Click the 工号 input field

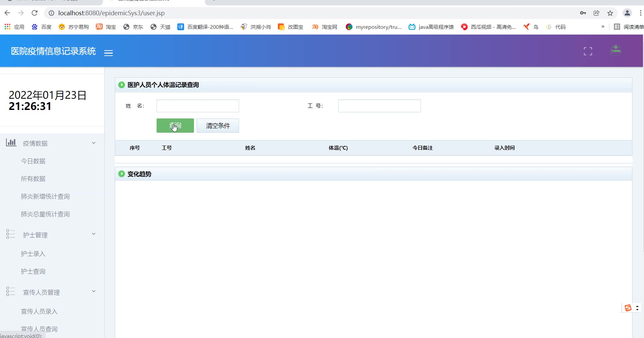point(379,106)
